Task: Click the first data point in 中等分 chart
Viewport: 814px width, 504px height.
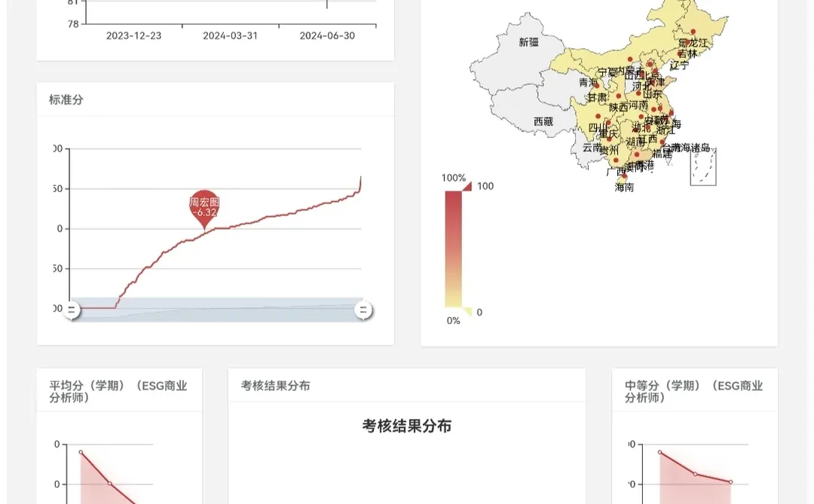Action: pyautogui.click(x=659, y=452)
